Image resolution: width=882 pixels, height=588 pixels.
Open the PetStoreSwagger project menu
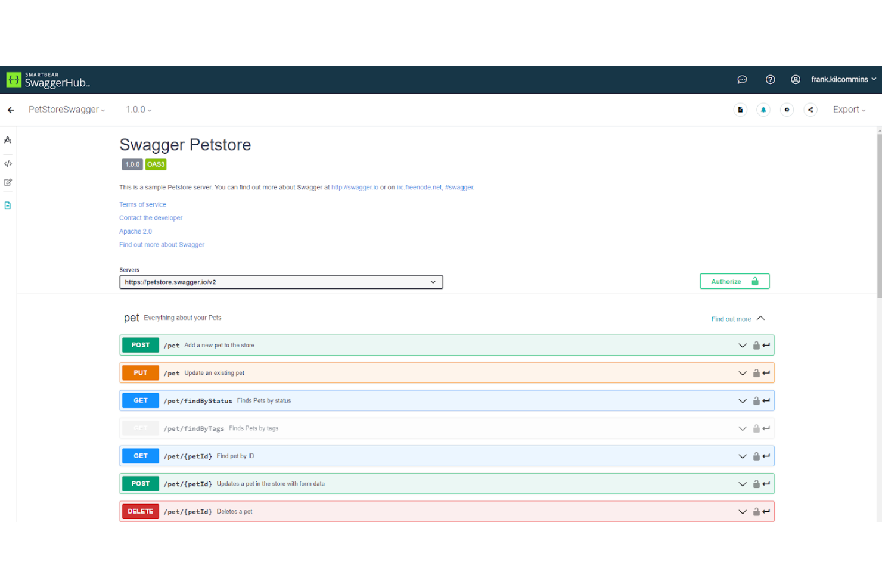[x=66, y=110]
